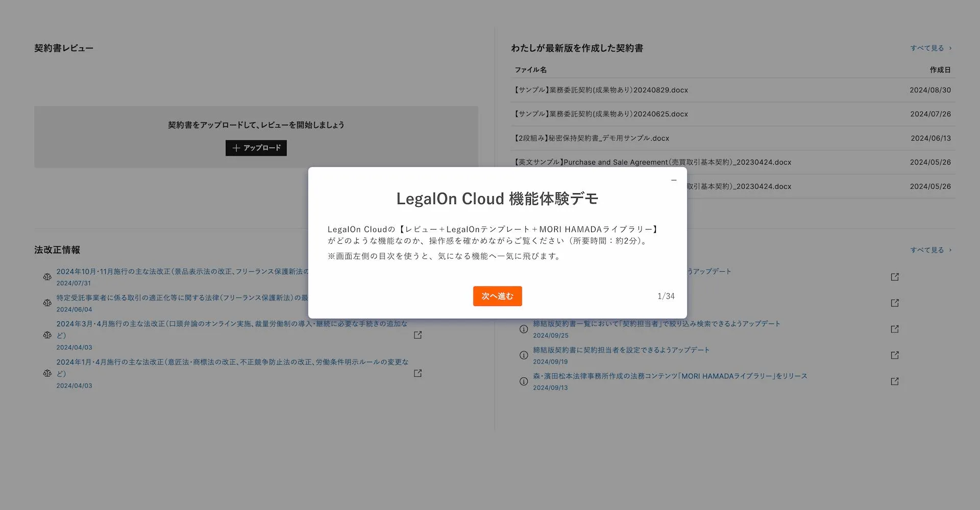Screen dimensions: 980x510
Task: Click the scale icon beside 2024年10月・11月施行 law revision
Action: coord(47,277)
